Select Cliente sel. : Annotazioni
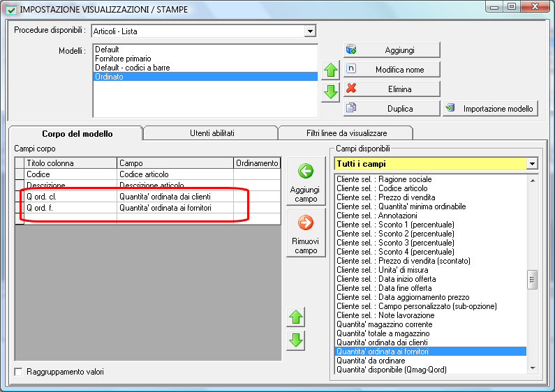555x392 pixels. [x=431, y=216]
